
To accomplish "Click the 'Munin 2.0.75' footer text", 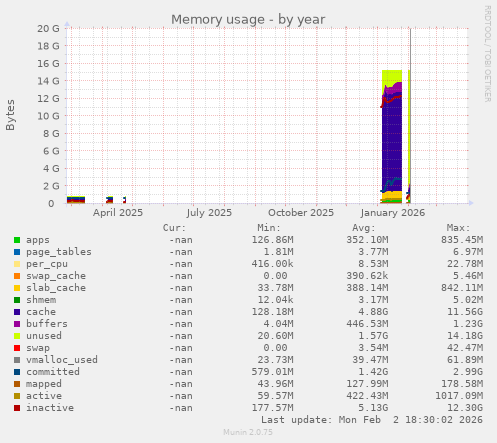I will click(x=248, y=432).
